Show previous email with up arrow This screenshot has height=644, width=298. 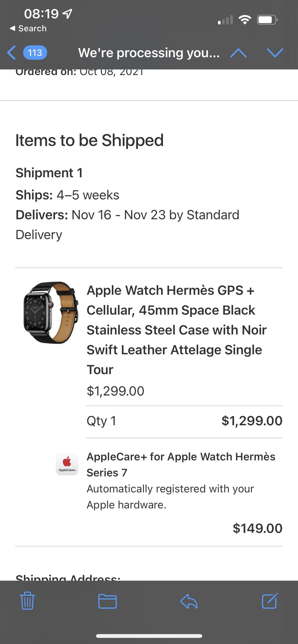click(x=238, y=53)
